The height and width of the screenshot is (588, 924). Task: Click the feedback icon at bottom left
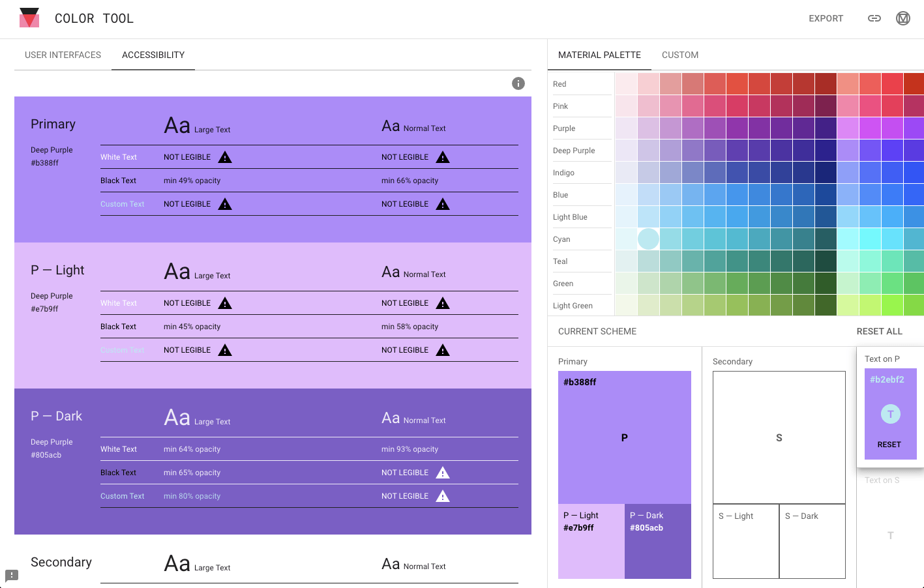pos(12,576)
